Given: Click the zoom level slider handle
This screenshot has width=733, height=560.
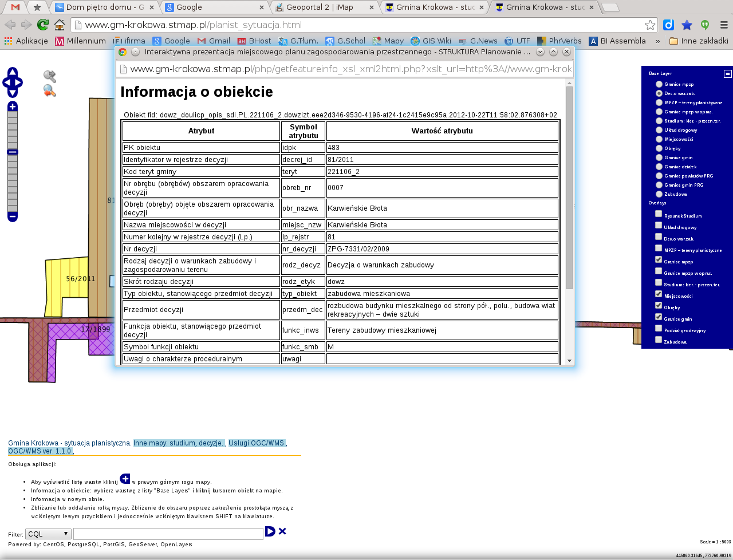Looking at the screenshot, I should (x=13, y=152).
